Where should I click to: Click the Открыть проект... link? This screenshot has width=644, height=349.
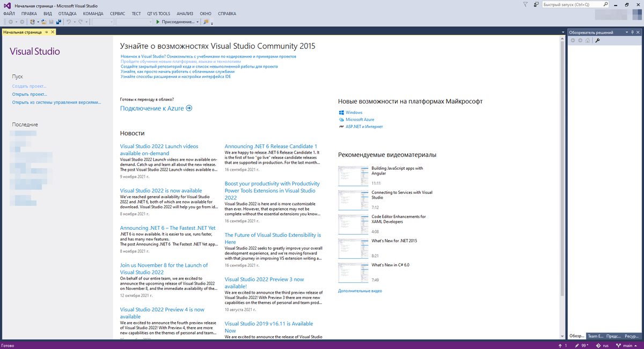point(30,94)
